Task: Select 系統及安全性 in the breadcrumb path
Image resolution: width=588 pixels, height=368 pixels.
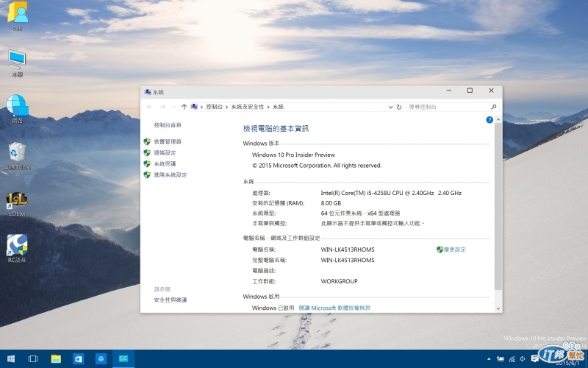Action: pos(248,107)
